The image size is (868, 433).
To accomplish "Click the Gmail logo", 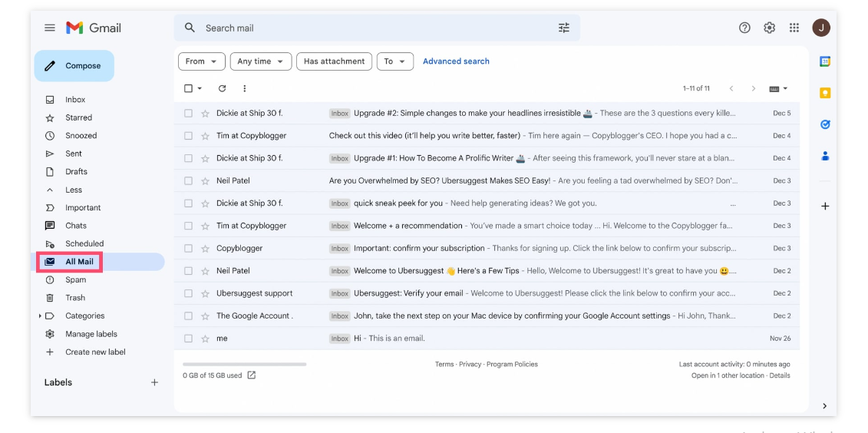I will pyautogui.click(x=94, y=28).
